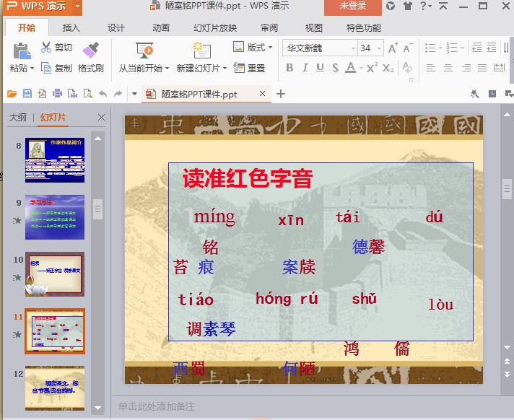Copy selection using 复制 icon

[46, 68]
